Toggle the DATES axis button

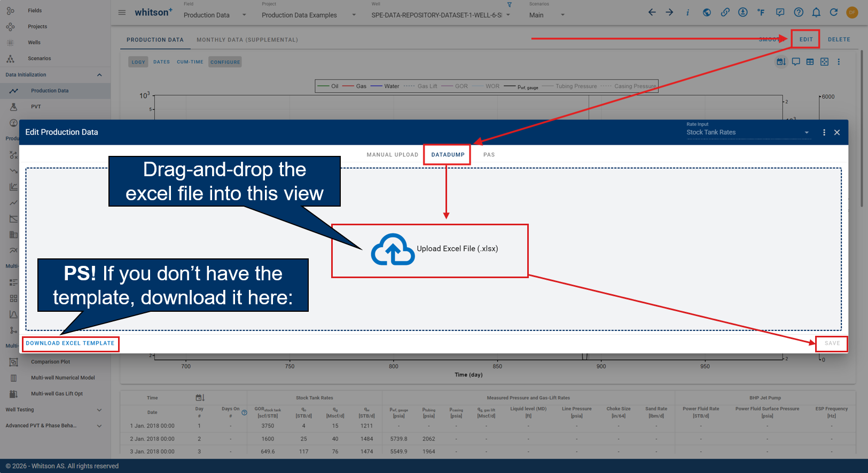(161, 62)
